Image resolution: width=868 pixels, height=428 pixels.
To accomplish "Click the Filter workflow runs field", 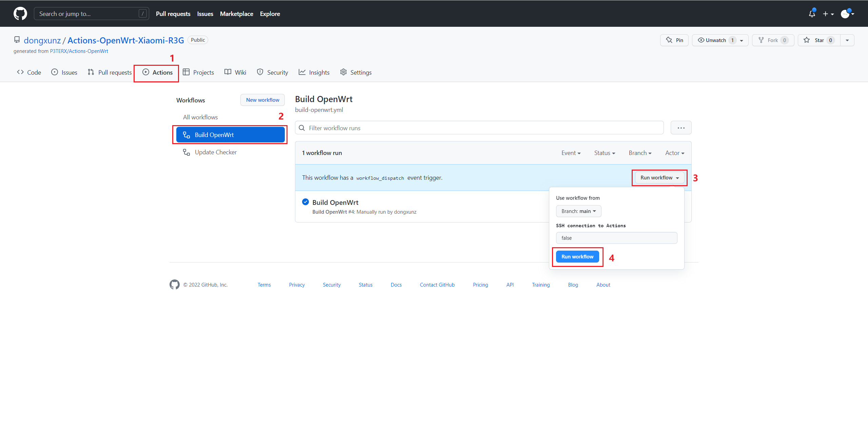I will point(481,128).
